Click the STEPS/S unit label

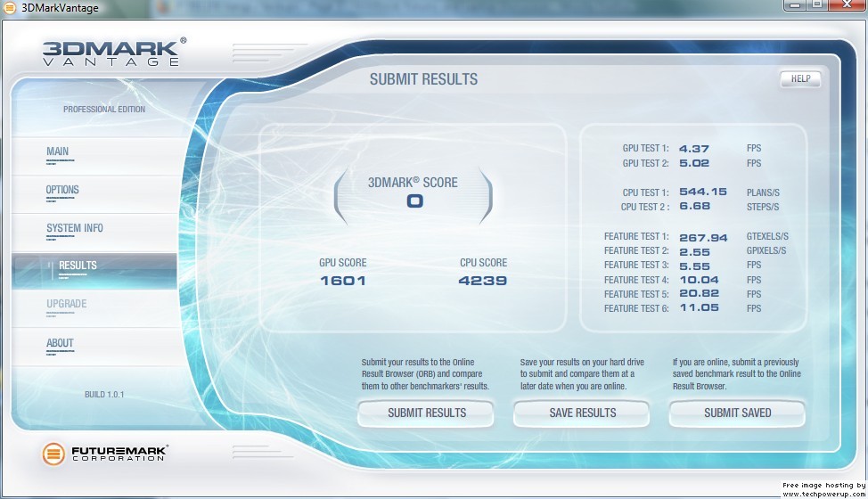pos(762,207)
